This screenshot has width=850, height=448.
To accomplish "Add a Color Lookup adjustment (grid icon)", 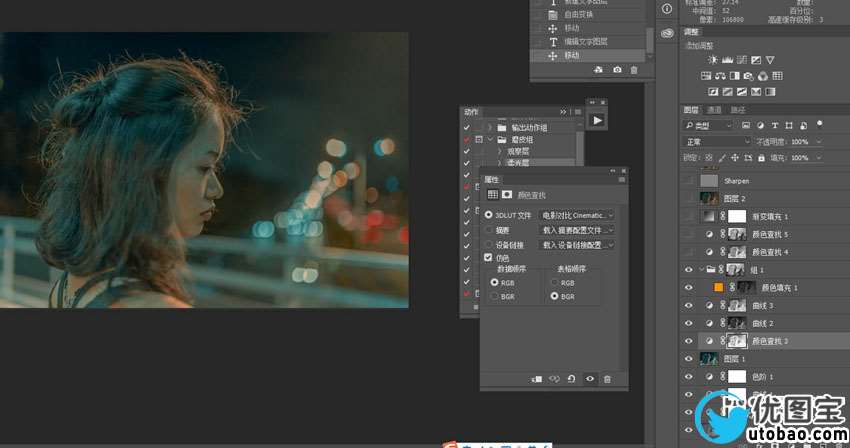I will pos(777,76).
